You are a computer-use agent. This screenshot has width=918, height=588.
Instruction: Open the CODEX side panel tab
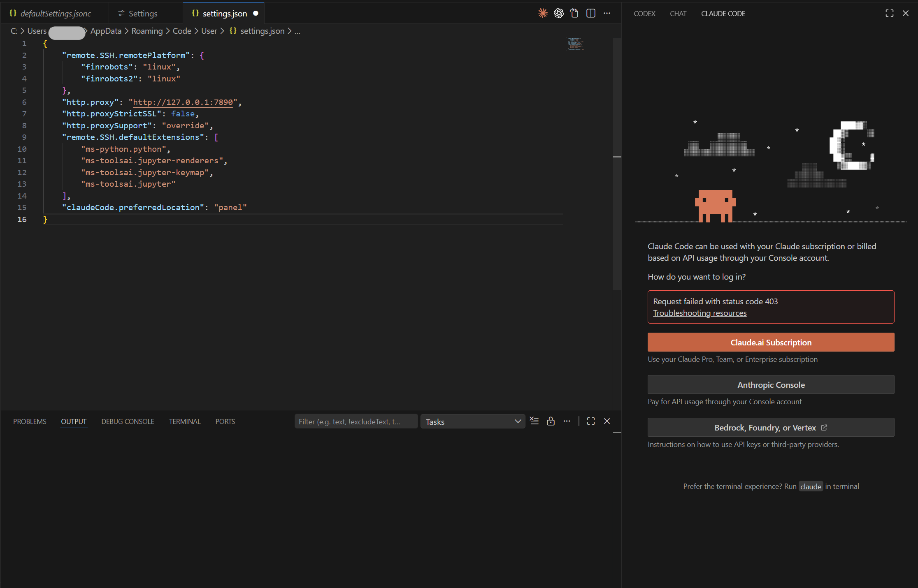644,14
